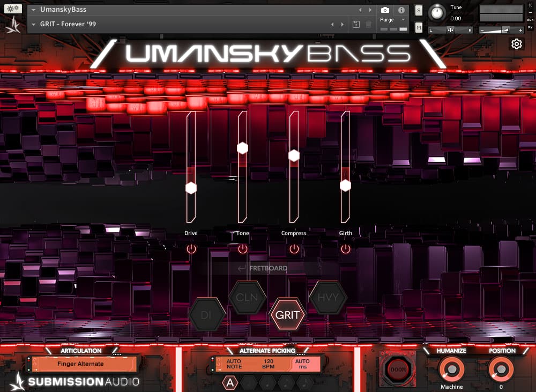Click the Tone slider handle

point(242,147)
